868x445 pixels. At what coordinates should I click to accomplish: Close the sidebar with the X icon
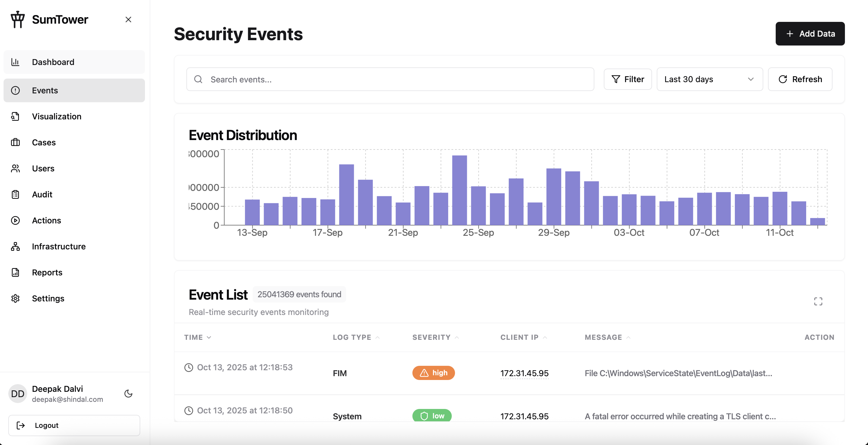(128, 20)
